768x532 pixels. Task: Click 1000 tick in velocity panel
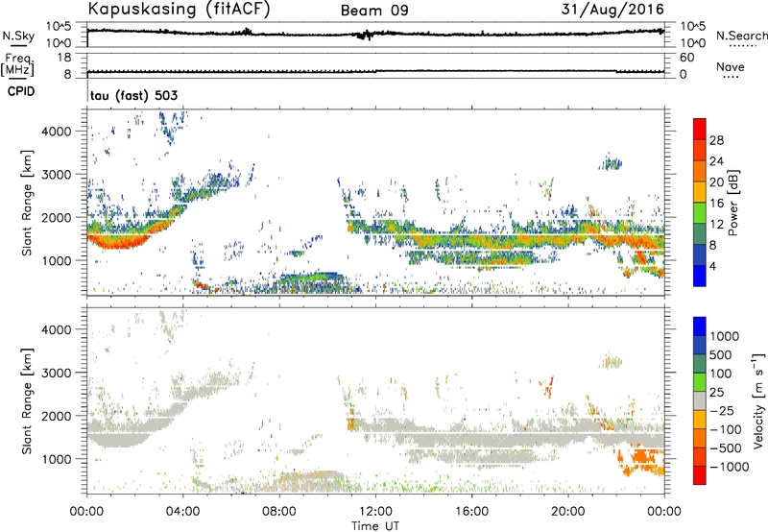tap(56, 459)
